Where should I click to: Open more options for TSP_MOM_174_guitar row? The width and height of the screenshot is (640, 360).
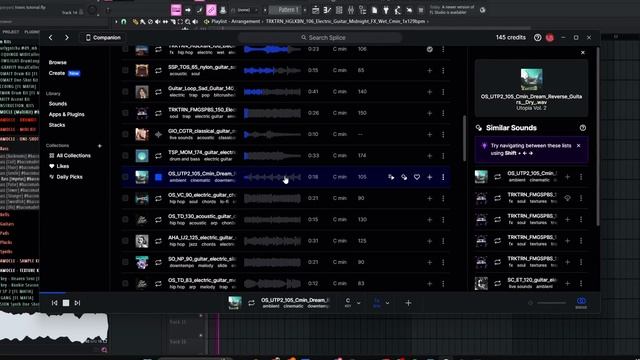click(x=443, y=156)
